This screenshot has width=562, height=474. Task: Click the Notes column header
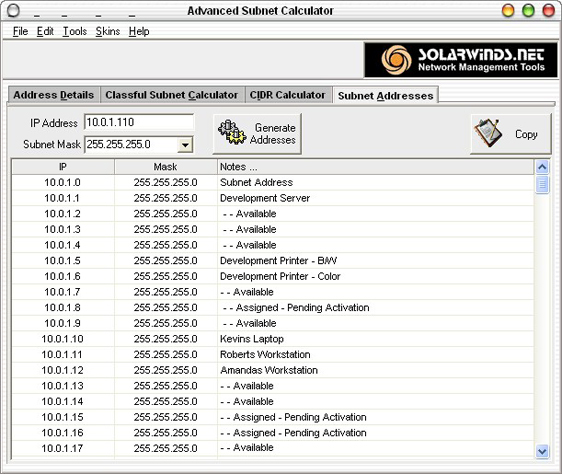[x=375, y=167]
